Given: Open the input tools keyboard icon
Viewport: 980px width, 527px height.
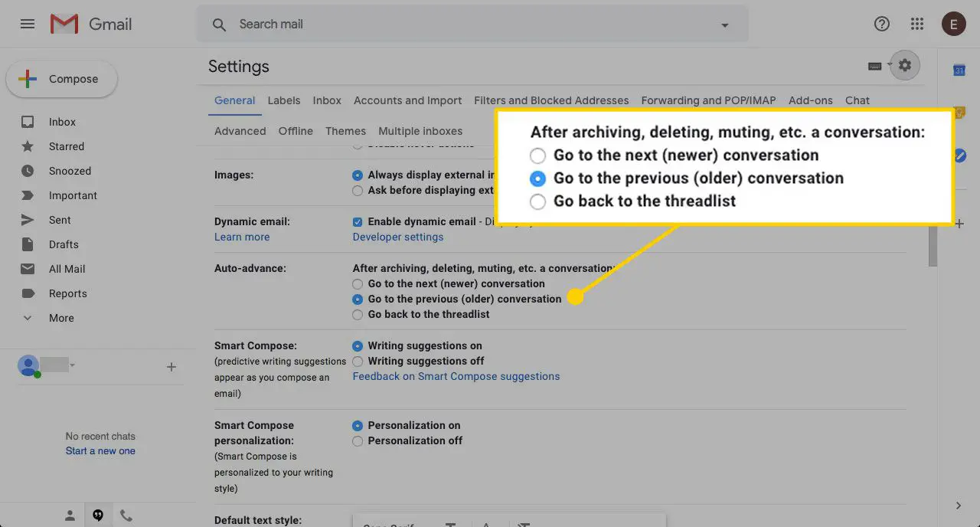Looking at the screenshot, I should pyautogui.click(x=874, y=66).
